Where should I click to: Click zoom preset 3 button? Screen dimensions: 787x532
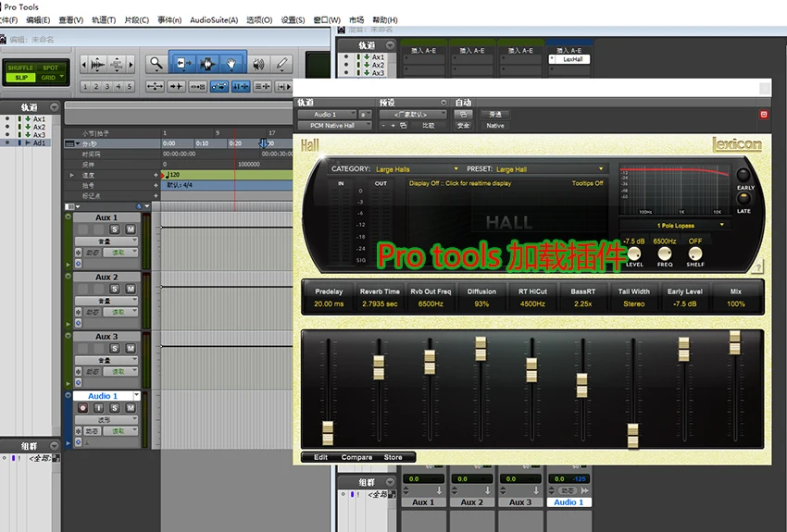coord(106,87)
